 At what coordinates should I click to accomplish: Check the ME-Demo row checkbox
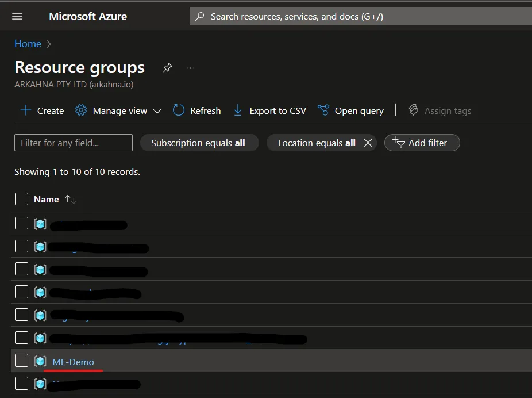click(x=21, y=360)
